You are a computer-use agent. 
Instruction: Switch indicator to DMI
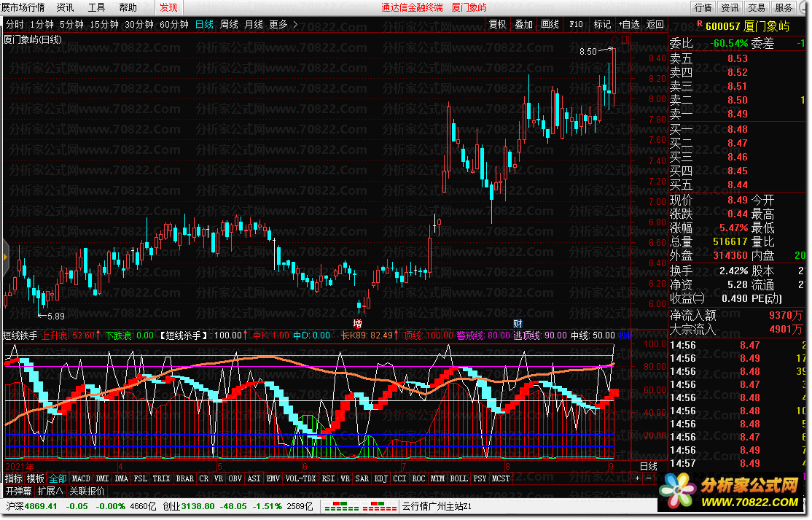click(x=102, y=478)
